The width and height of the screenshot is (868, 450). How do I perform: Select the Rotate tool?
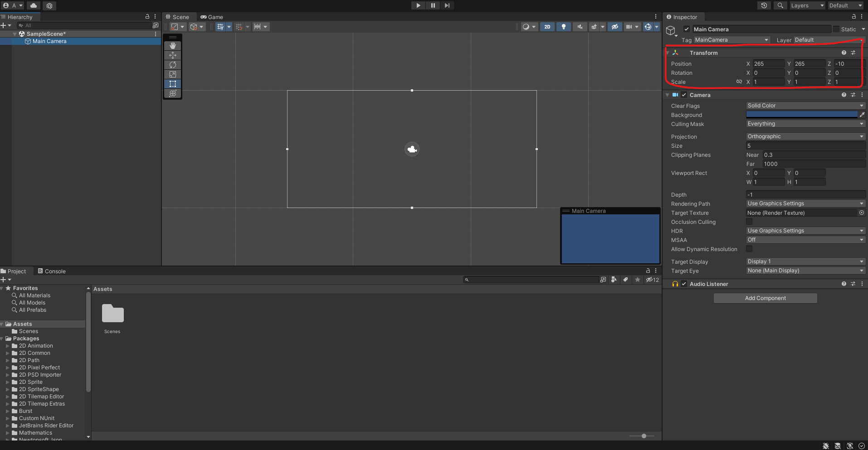point(172,65)
